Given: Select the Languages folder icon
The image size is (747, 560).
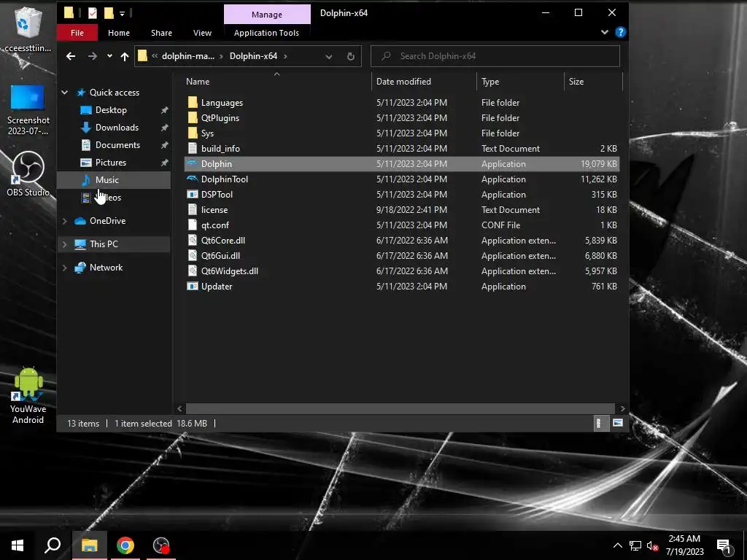Looking at the screenshot, I should click(193, 102).
